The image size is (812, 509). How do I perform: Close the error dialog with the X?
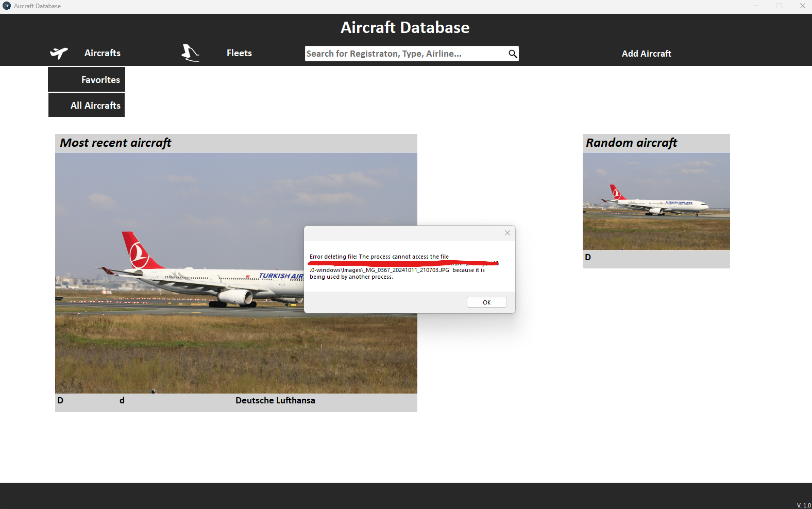pyautogui.click(x=508, y=233)
